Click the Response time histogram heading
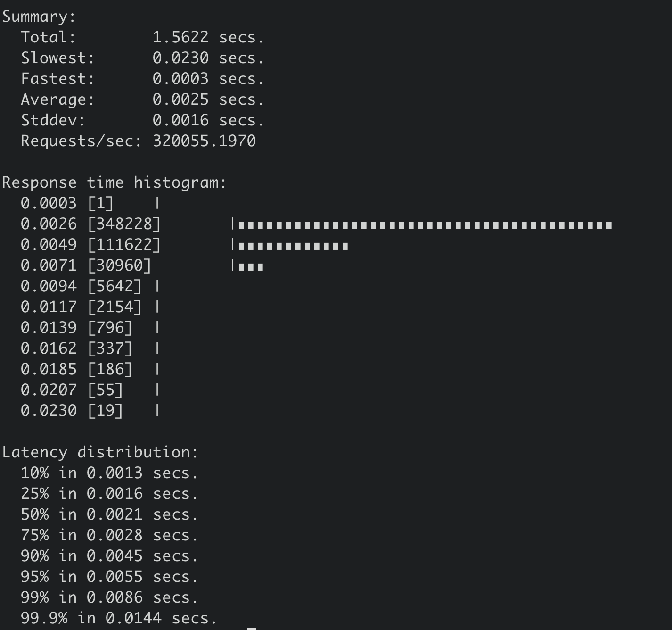This screenshot has width=672, height=630. [x=114, y=182]
